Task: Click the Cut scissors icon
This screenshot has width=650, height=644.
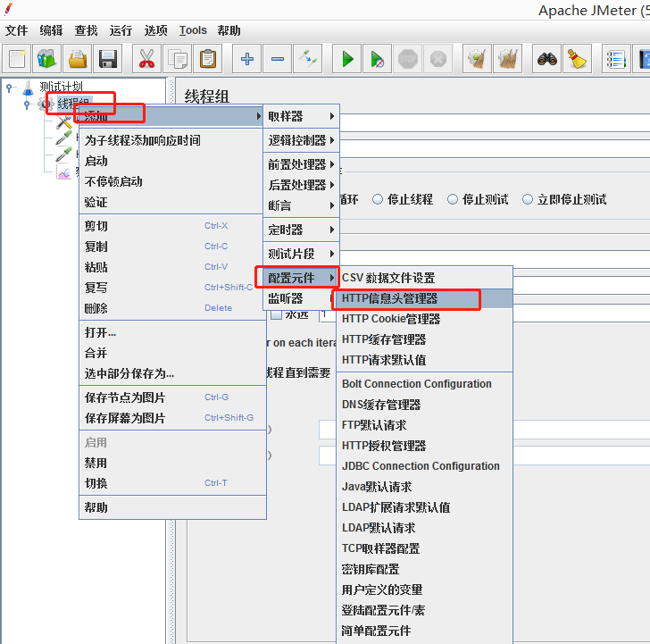Action: coord(146,59)
